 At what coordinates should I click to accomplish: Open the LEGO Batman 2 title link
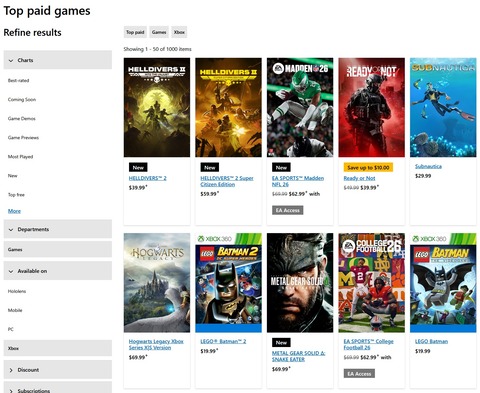[x=223, y=341]
